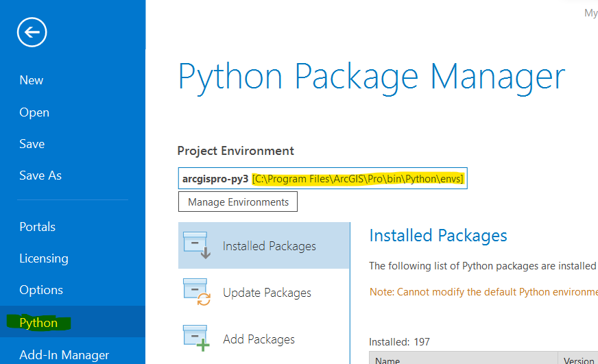This screenshot has height=364, width=598.
Task: Click the Project Environment label
Action: [x=236, y=151]
